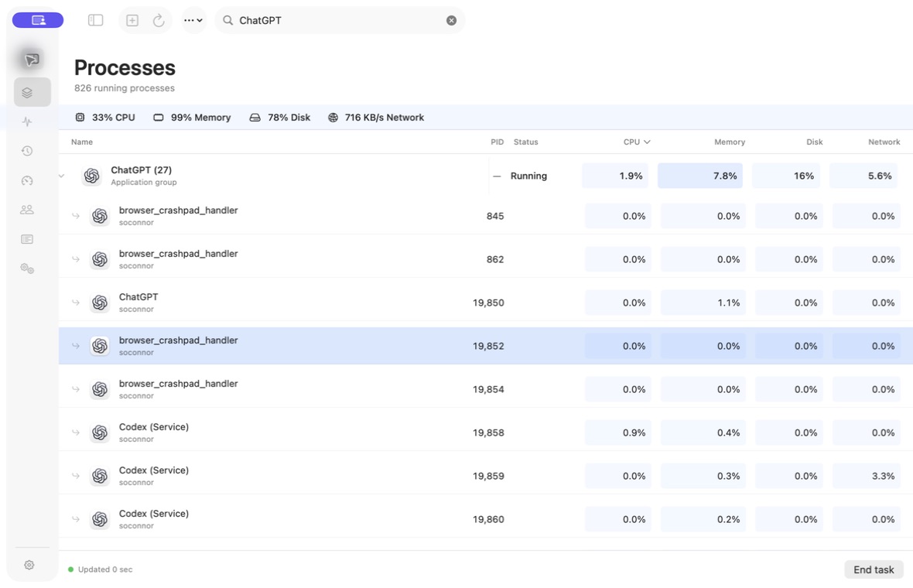The height and width of the screenshot is (588, 913).
Task: Open the Processes layers sidebar icon
Action: [27, 93]
